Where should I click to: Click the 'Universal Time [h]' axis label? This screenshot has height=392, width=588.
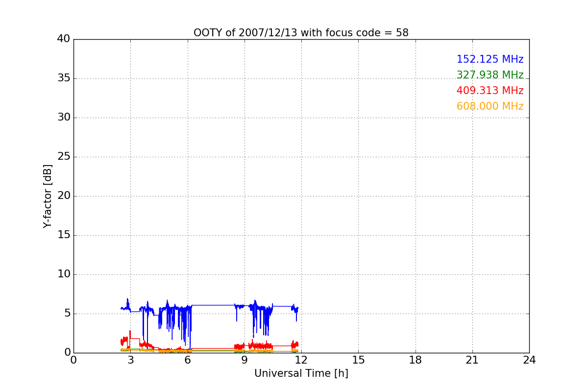tap(301, 373)
